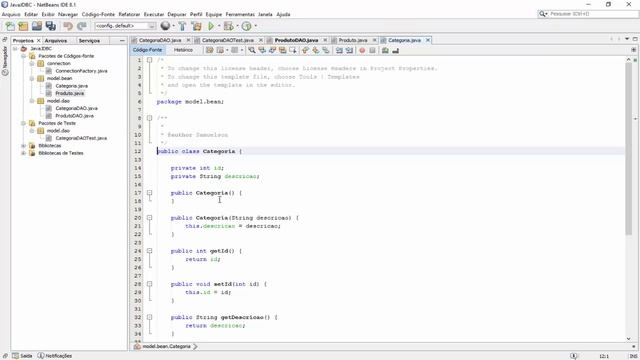The image size is (640, 360).
Task: Click the Open Project icon
Action: tap(37, 26)
